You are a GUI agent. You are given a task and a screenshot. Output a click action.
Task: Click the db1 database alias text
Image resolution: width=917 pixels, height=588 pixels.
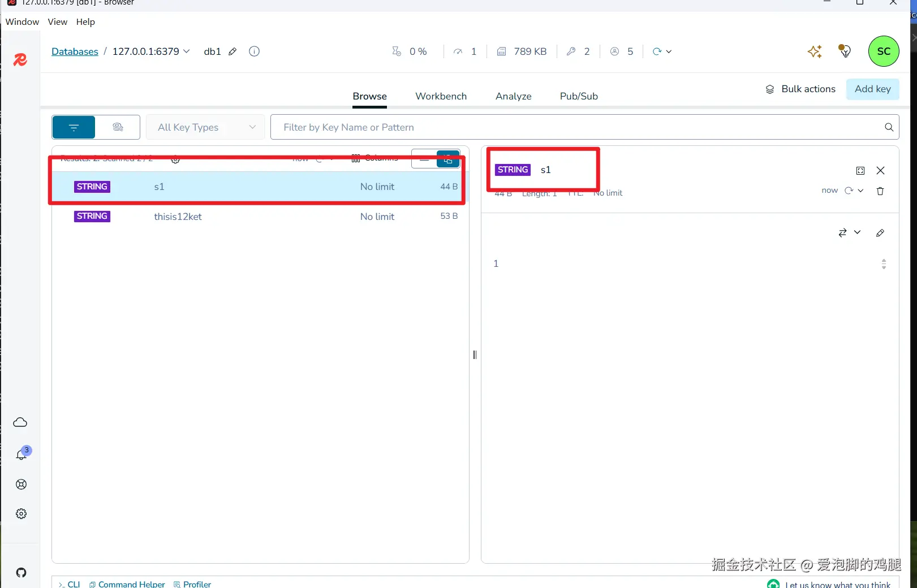click(x=212, y=51)
